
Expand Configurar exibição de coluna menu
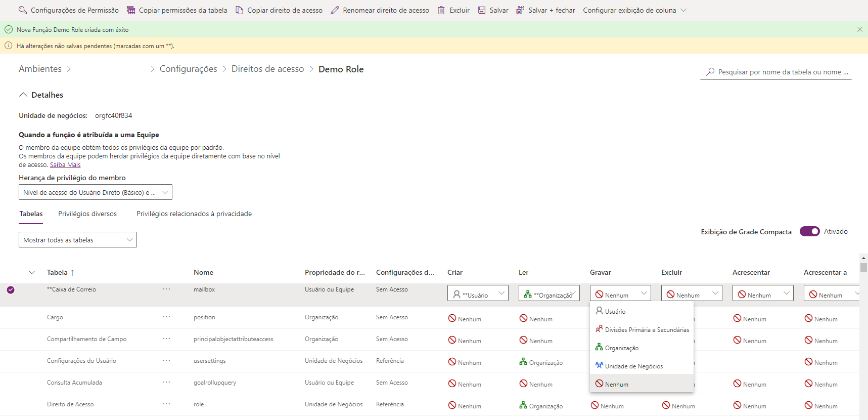pyautogui.click(x=683, y=10)
